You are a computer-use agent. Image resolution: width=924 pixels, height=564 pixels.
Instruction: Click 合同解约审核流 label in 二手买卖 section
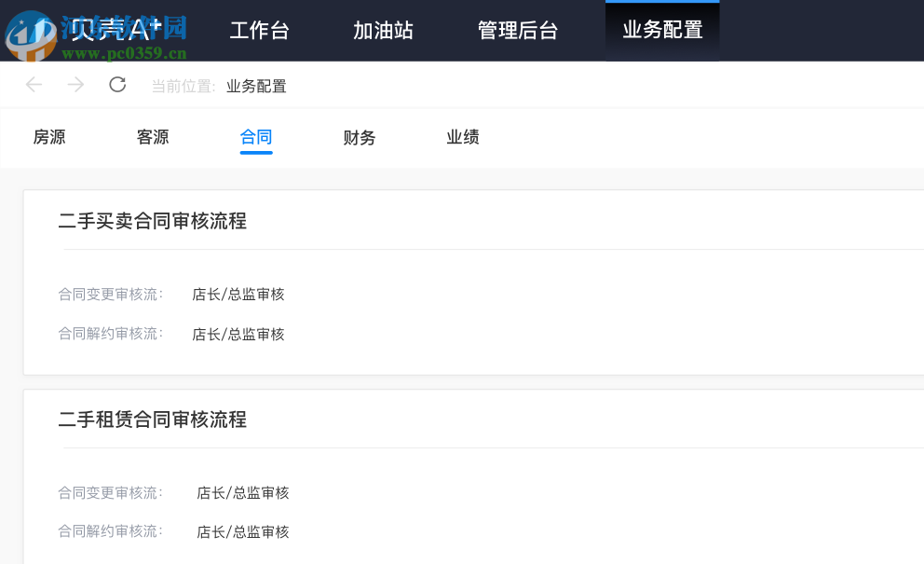(x=110, y=334)
